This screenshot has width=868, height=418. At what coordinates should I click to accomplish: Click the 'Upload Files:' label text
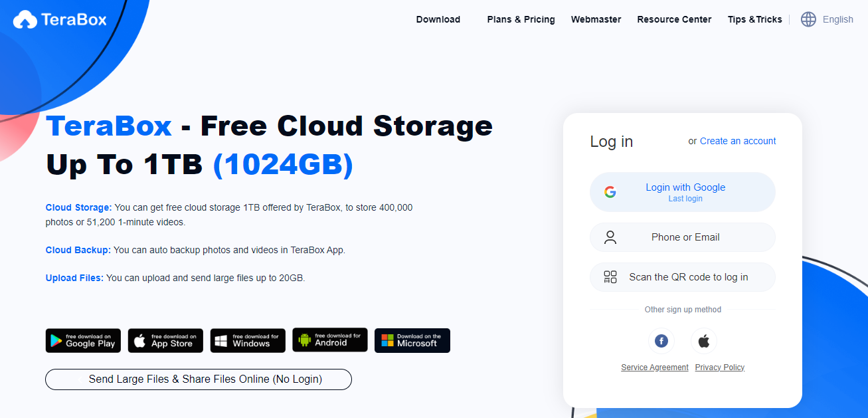pyautogui.click(x=74, y=278)
